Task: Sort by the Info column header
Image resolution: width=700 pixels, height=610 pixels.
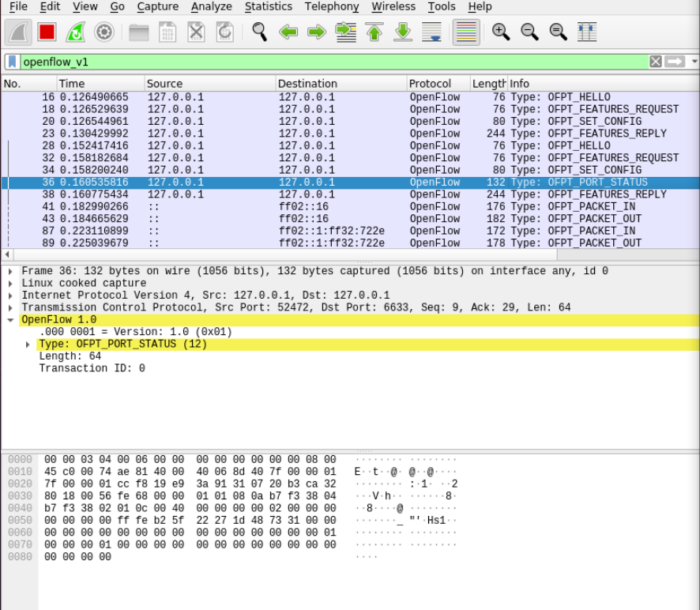Action: (604, 84)
